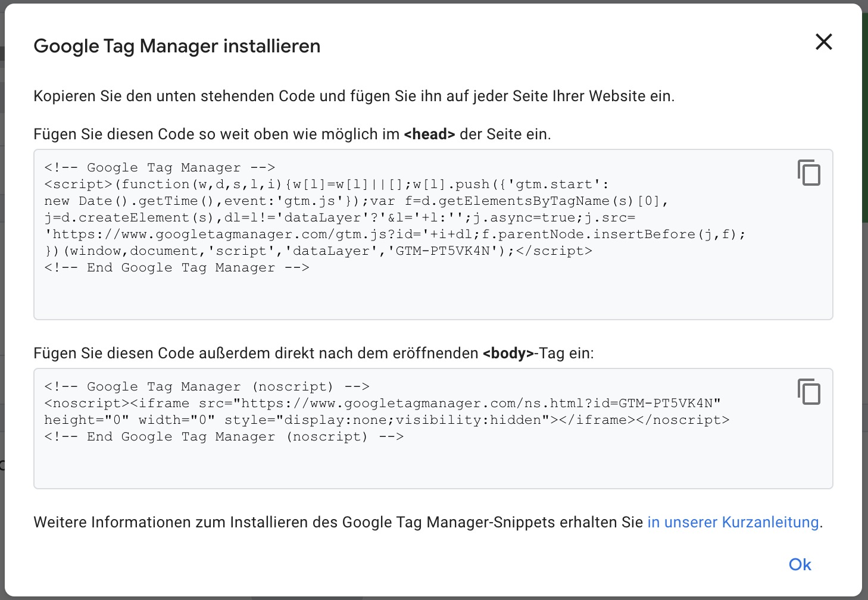The height and width of the screenshot is (600, 868).
Task: Click the 'Kopieren Sie den unten stehenden Code' sentence
Action: tap(354, 96)
